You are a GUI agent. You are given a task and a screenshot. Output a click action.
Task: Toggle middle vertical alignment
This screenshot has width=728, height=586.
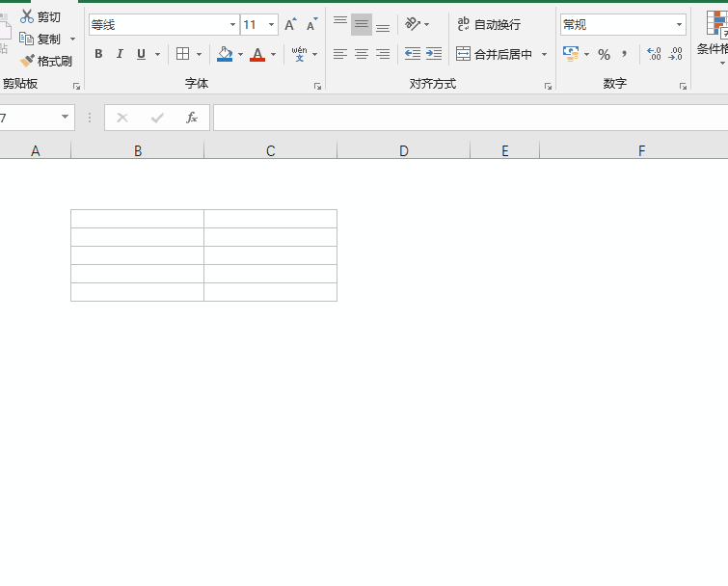coord(362,24)
